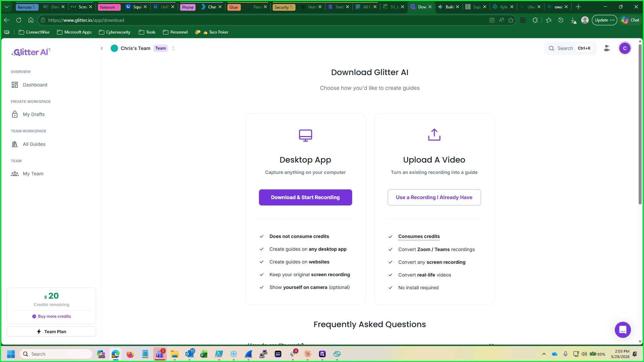Collapse the sidebar with the chevron button
This screenshot has height=362, width=644.
point(102,48)
